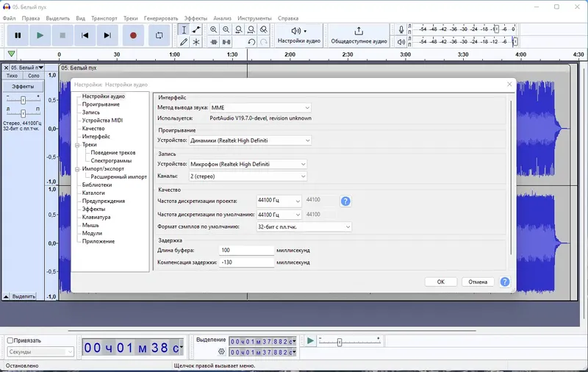The height and width of the screenshot is (372, 588).
Task: Select Клавиатура in preferences tree
Action: click(96, 217)
